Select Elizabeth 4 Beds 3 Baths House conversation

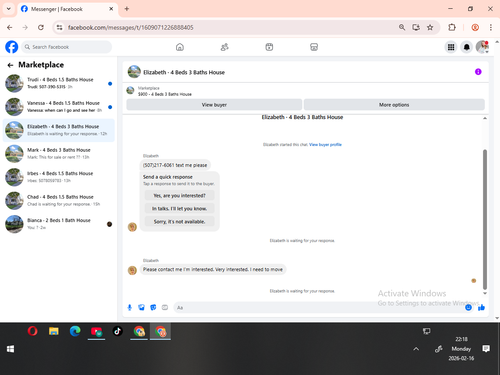point(59,130)
